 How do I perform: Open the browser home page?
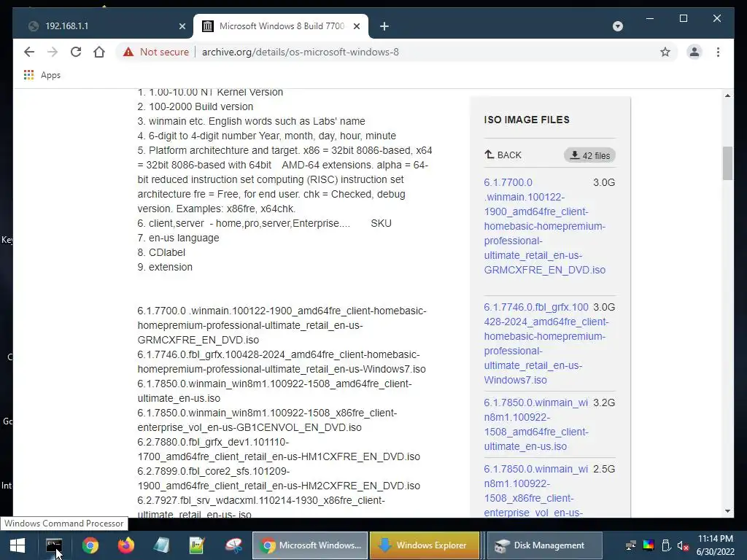99,52
